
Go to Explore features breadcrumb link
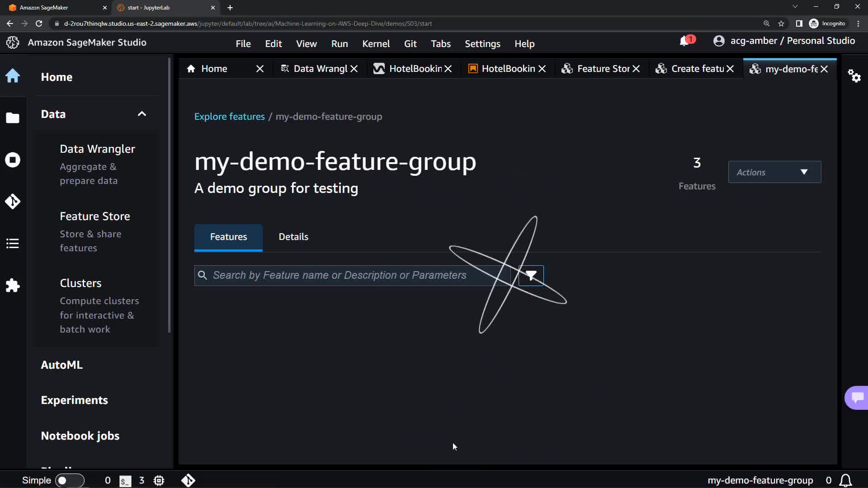coord(229,117)
